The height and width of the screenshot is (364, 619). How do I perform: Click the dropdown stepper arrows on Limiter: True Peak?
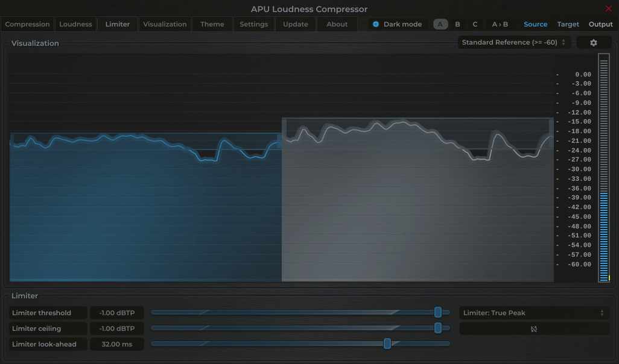602,313
